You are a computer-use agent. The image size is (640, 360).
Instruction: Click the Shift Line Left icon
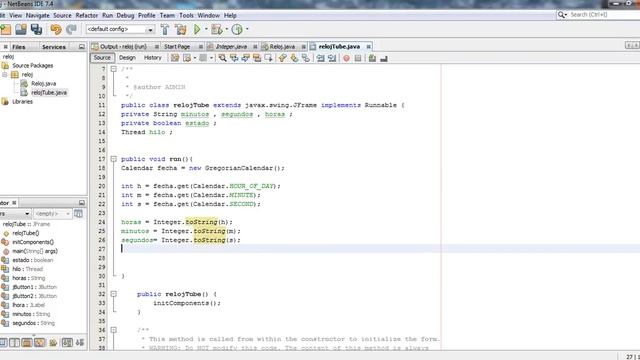pos(320,58)
